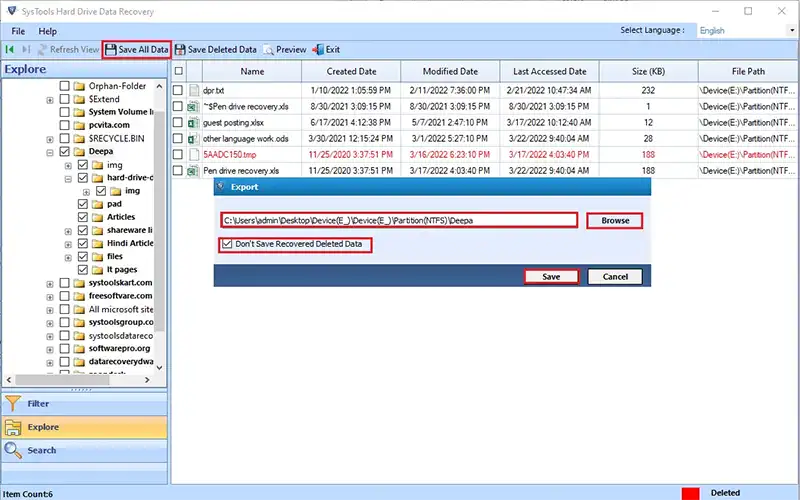
Task: Expand the Hindi Article folder node
Action: pyautogui.click(x=68, y=244)
